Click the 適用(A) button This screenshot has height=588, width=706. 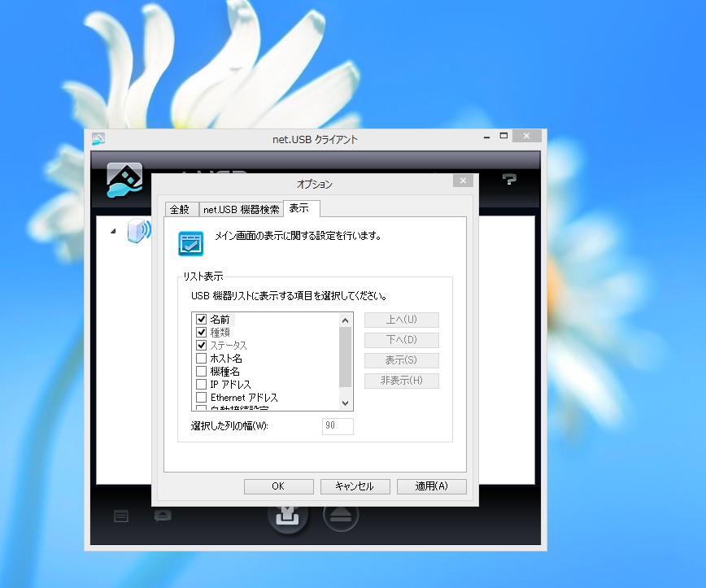[431, 486]
